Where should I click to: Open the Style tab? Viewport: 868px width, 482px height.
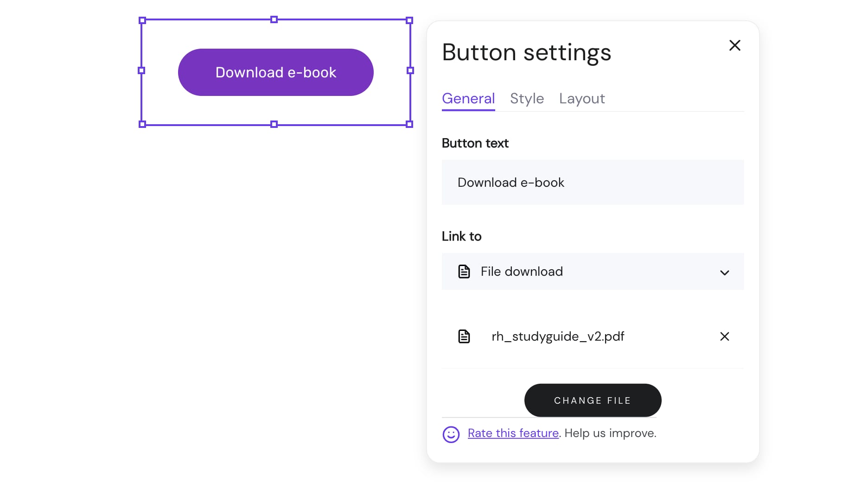(527, 99)
